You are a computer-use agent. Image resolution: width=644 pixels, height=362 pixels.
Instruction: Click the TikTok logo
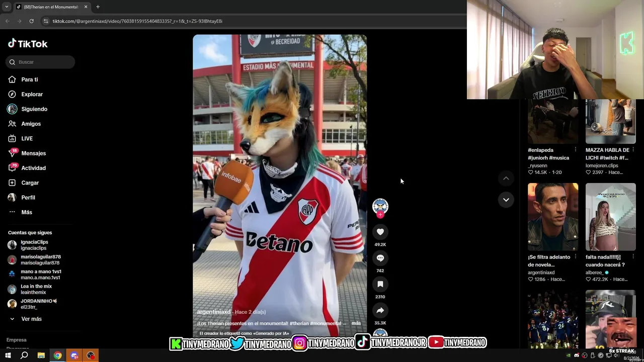[28, 44]
